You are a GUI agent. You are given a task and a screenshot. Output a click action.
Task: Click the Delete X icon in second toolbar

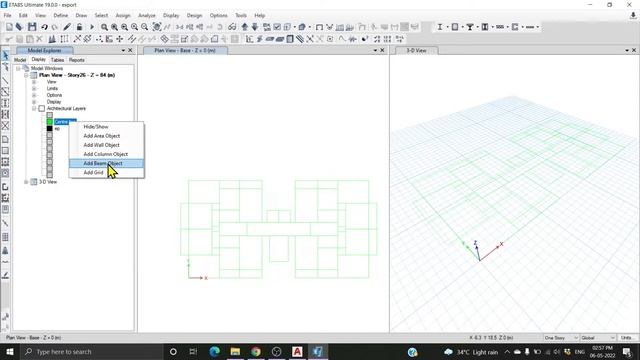[x=40, y=39]
